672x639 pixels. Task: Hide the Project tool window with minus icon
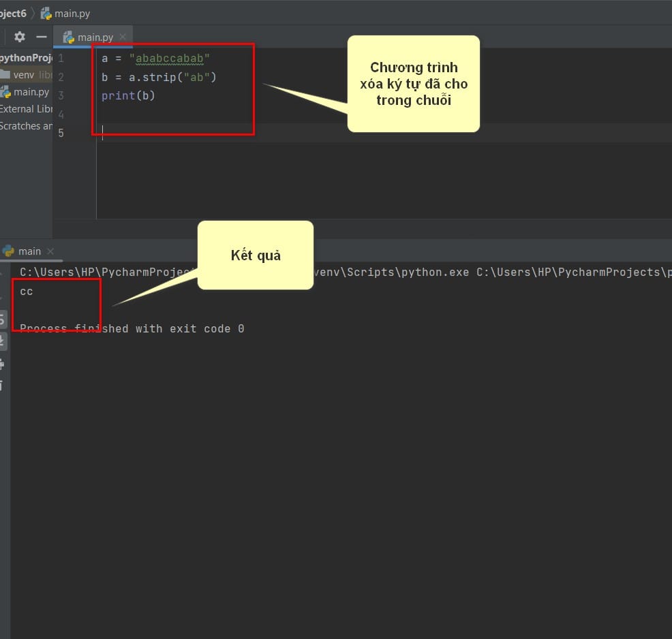[x=42, y=37]
